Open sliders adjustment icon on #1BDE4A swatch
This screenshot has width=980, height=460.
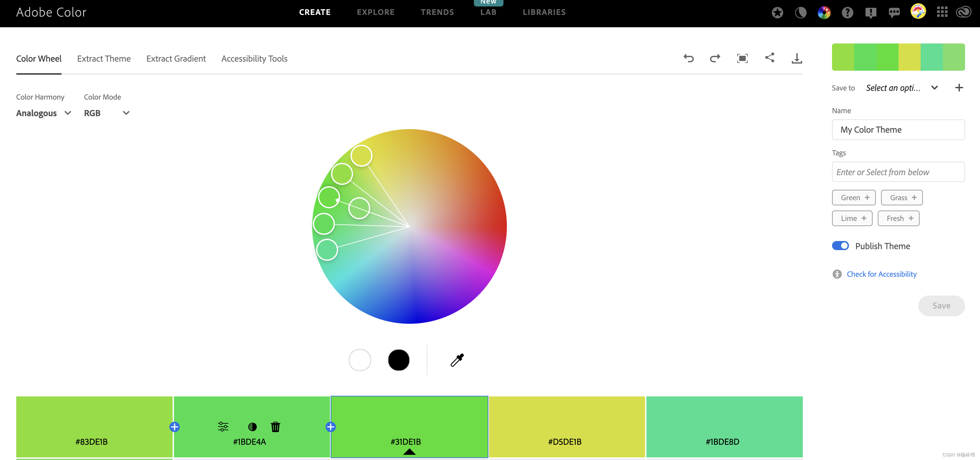click(x=223, y=427)
